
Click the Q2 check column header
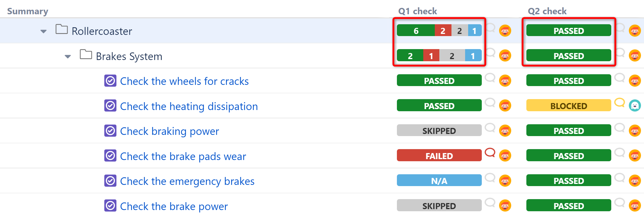point(547,11)
